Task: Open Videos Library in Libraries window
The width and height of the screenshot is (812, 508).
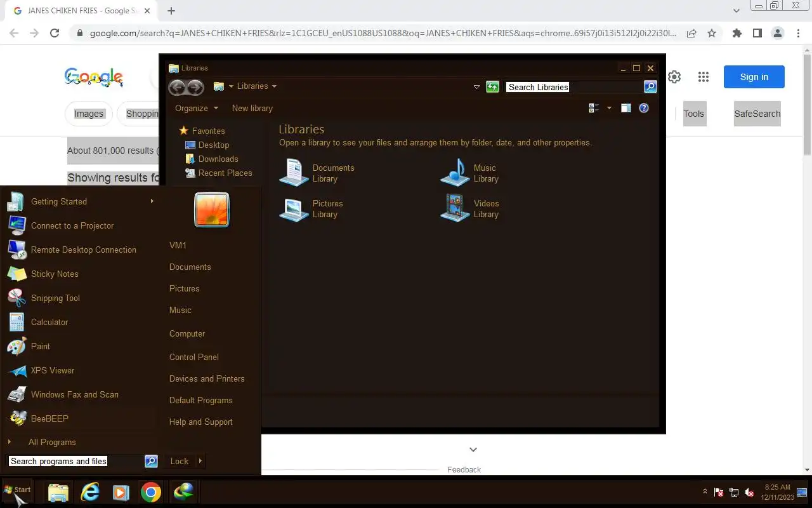Action: tap(470, 208)
